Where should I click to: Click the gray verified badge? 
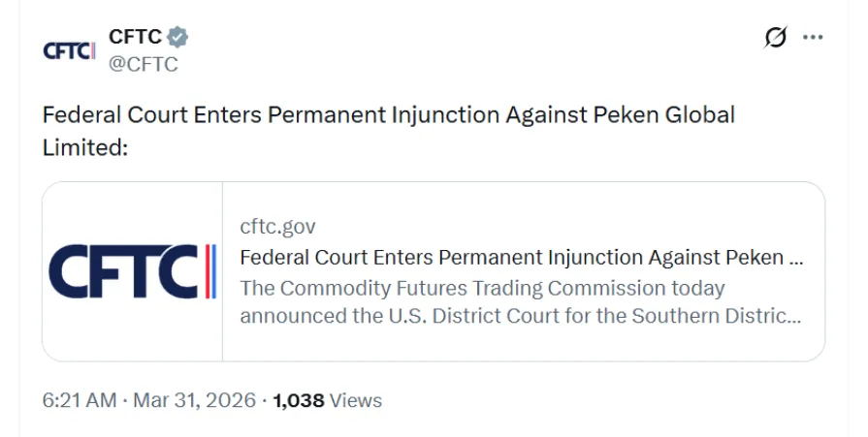[177, 37]
